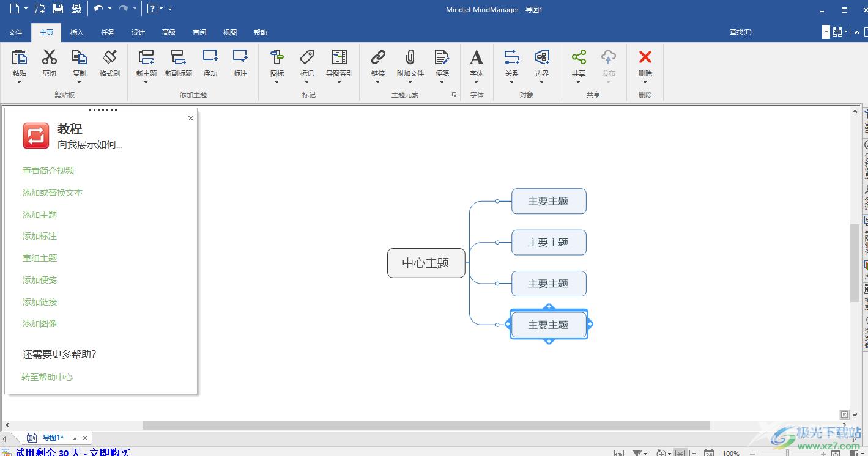The image size is (868, 456).
Task: Switch to the Advanced (高级) ribbon tab
Action: tap(169, 32)
